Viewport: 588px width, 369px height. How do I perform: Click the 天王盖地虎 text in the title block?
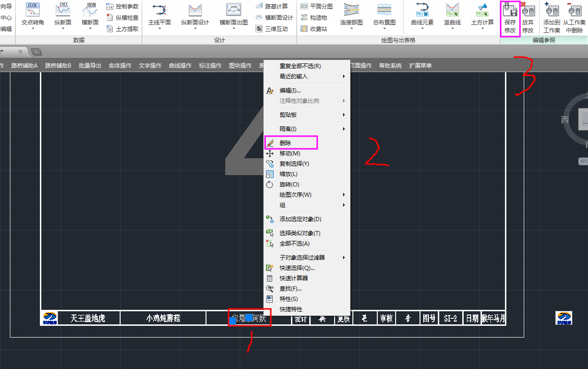click(88, 318)
